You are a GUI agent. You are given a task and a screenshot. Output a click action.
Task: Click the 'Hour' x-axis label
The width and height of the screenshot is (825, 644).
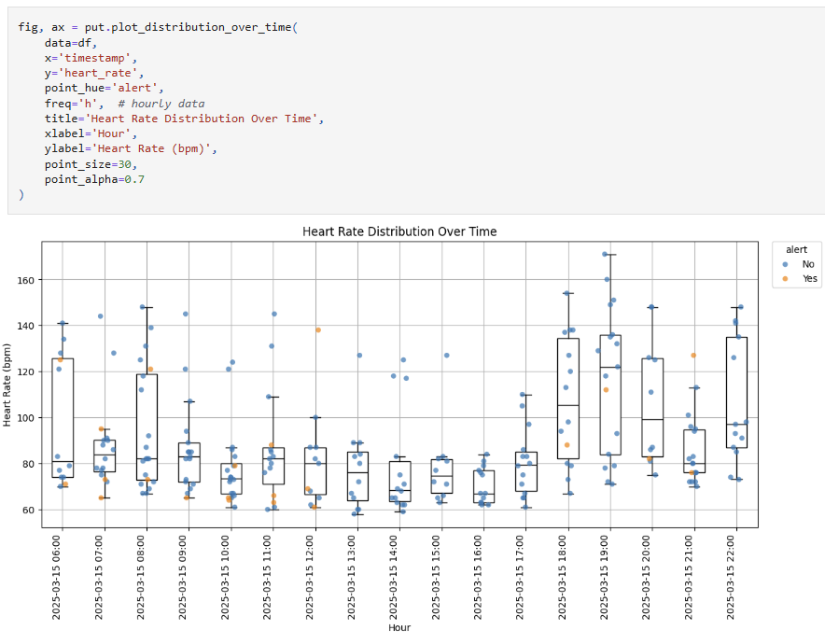(x=399, y=627)
